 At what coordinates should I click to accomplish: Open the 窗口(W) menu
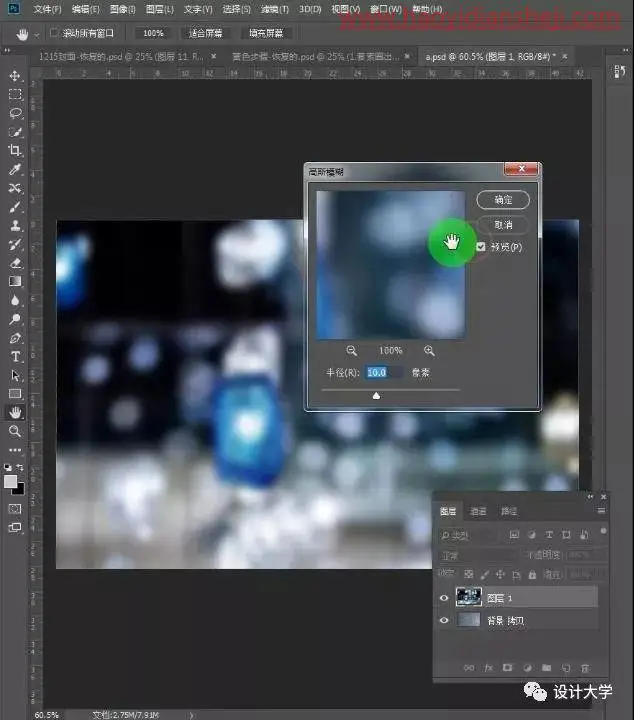pyautogui.click(x=386, y=9)
